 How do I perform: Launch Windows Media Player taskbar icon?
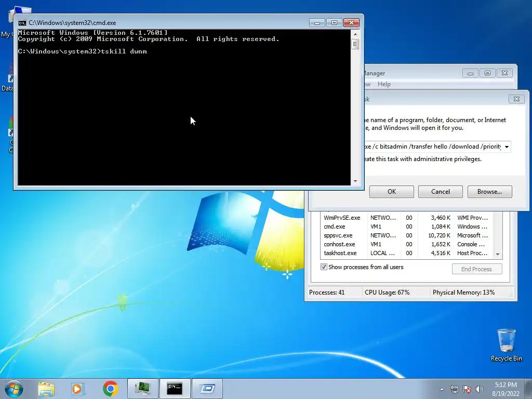[78, 389]
